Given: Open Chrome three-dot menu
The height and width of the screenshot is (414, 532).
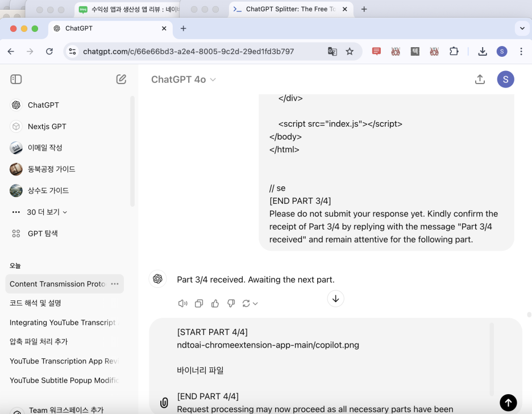Looking at the screenshot, I should pos(521,52).
